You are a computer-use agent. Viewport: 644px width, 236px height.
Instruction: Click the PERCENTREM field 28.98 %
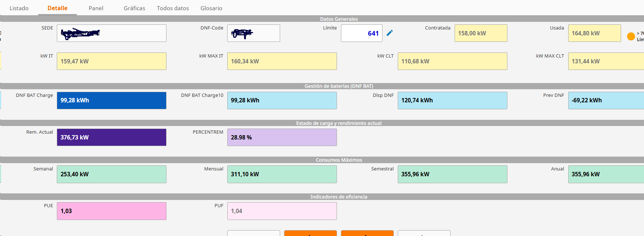point(282,137)
